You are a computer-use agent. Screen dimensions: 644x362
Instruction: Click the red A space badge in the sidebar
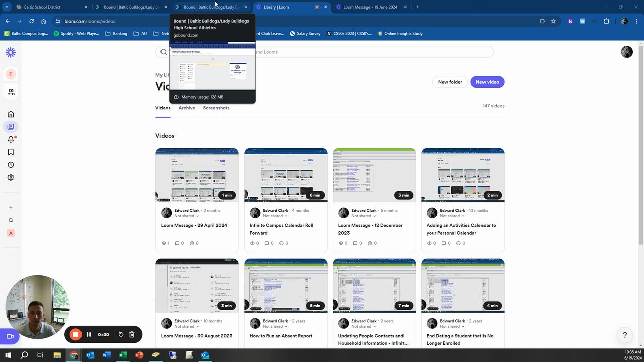(x=11, y=233)
